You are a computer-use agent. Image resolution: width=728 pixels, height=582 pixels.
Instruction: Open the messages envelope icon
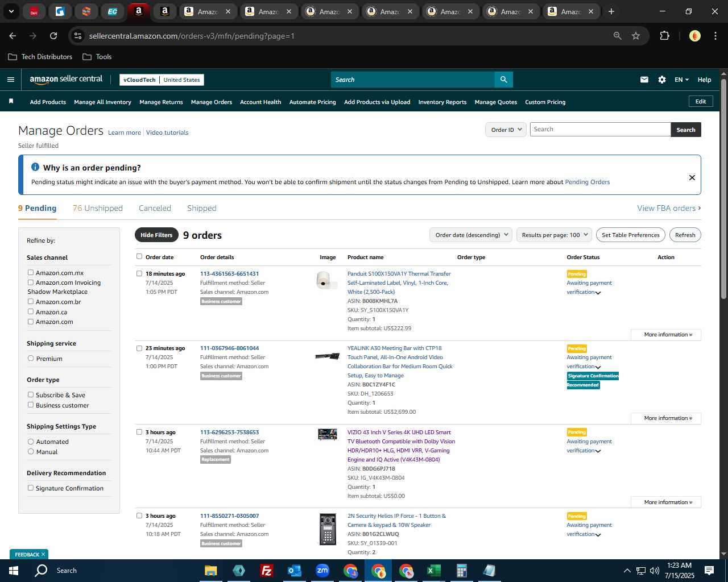tap(644, 80)
